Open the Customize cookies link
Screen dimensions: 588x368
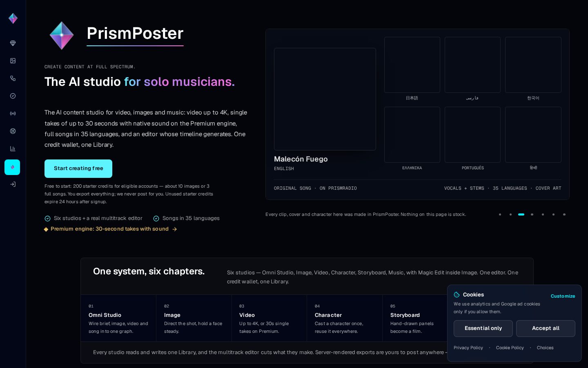coord(563,296)
